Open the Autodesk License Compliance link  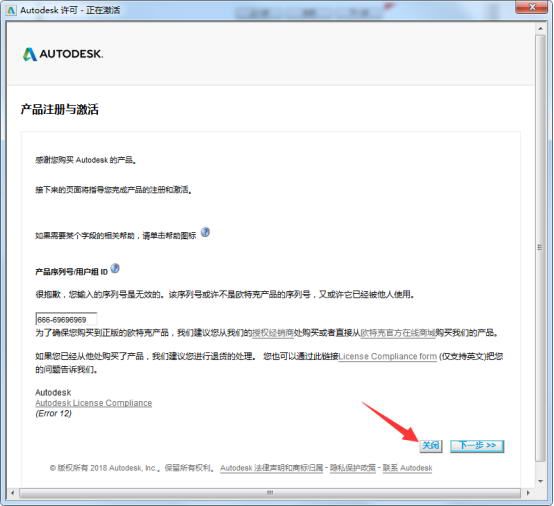(94, 403)
